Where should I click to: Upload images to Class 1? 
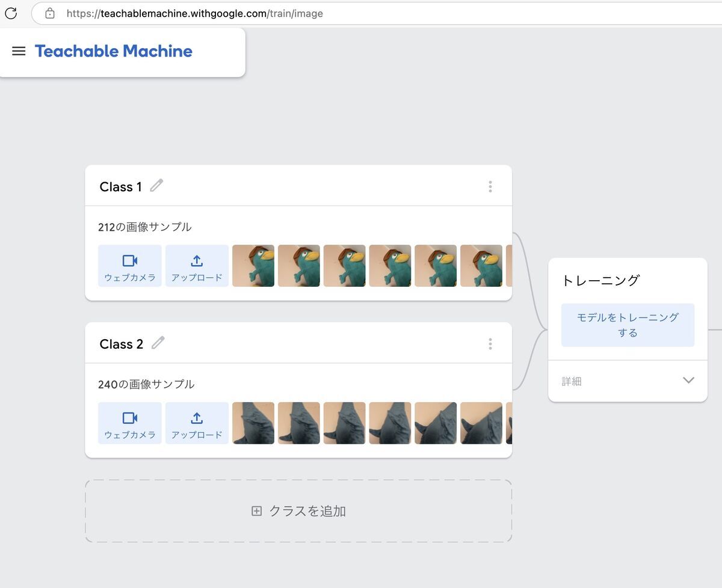coord(197,266)
